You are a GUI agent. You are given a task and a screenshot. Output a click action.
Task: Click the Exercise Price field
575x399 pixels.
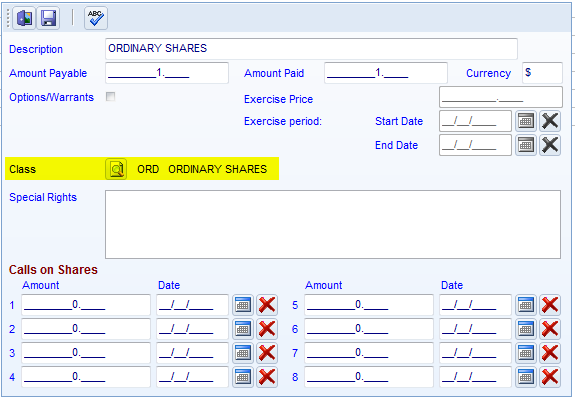click(501, 97)
